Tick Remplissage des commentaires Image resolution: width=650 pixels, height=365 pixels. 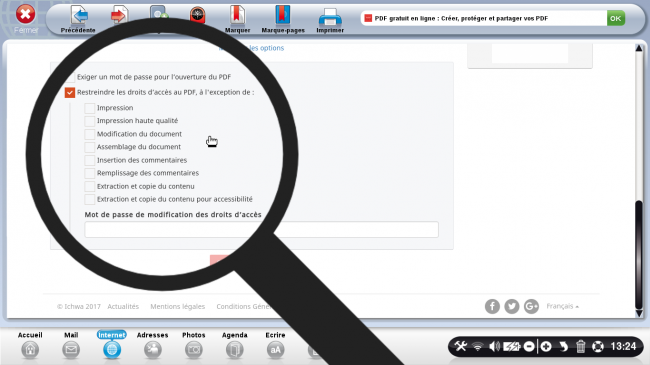90,173
